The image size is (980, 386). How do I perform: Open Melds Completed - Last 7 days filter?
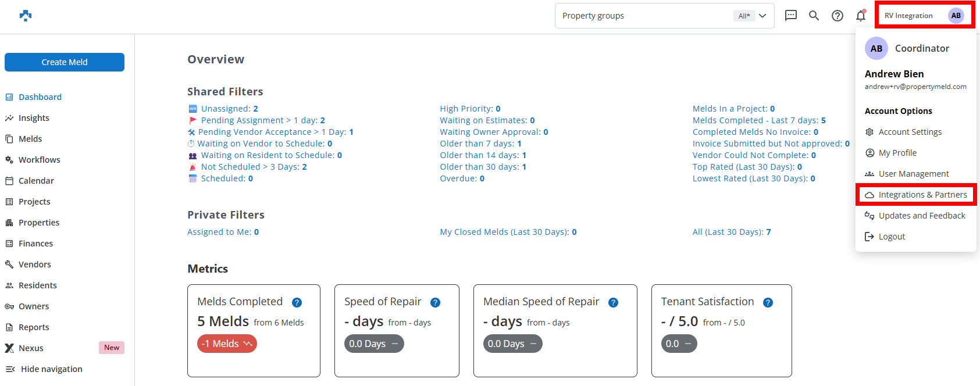(x=758, y=120)
